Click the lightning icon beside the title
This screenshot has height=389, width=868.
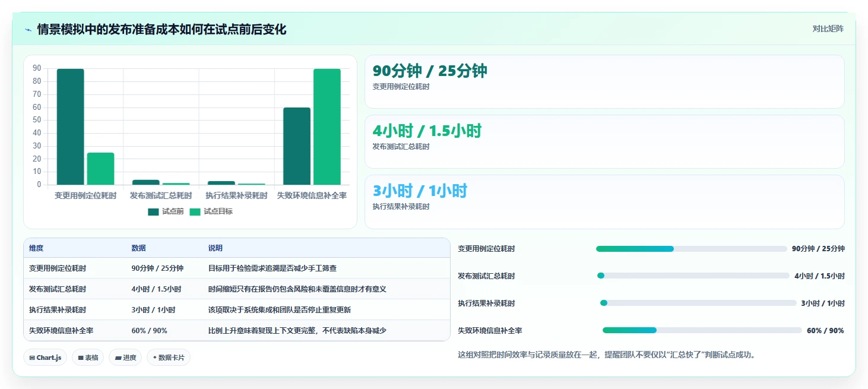coord(28,30)
